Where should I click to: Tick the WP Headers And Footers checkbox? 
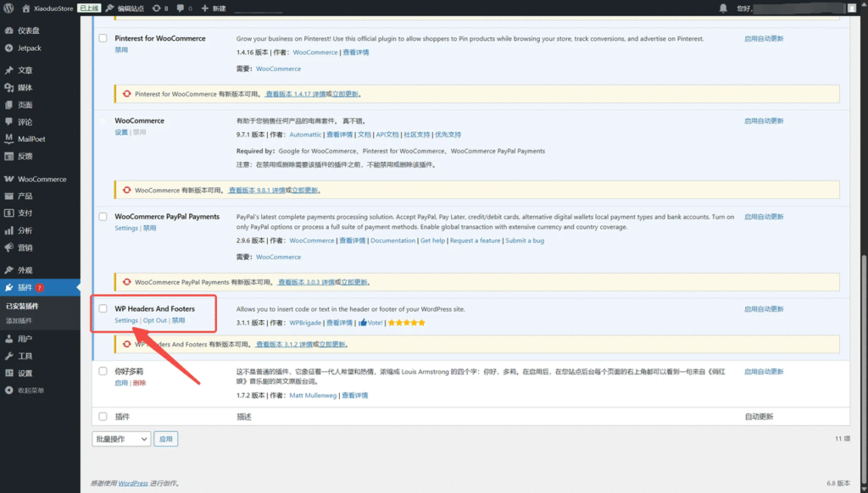[103, 308]
